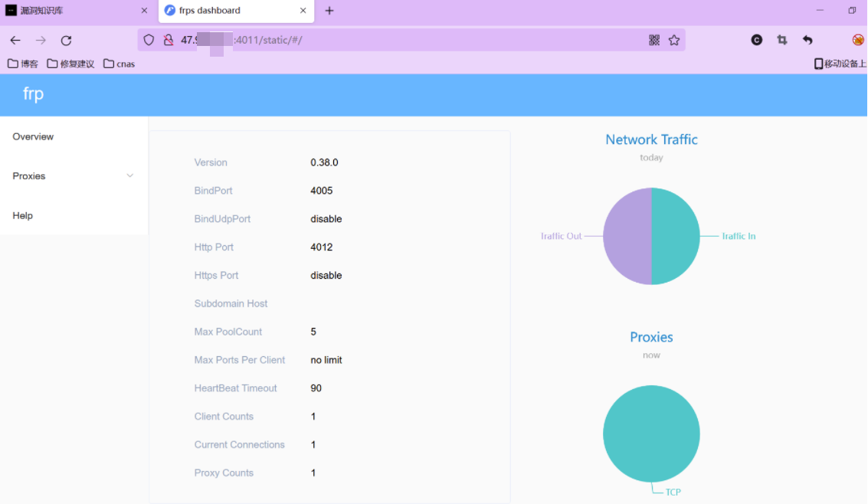868x504 pixels.
Task: Click the BindUdpPort label
Action: coord(222,219)
